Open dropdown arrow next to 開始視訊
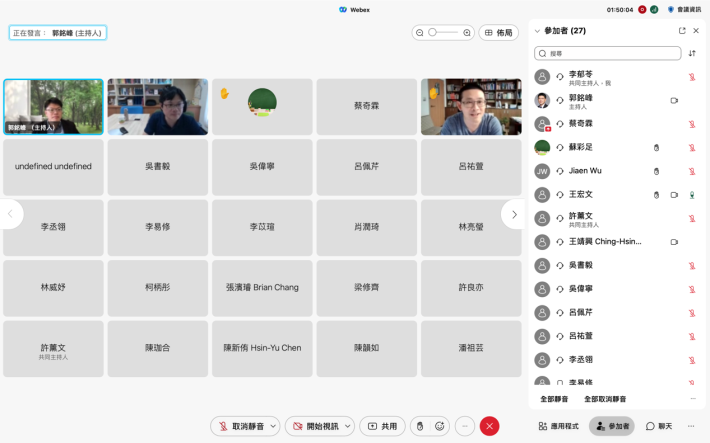 347,426
